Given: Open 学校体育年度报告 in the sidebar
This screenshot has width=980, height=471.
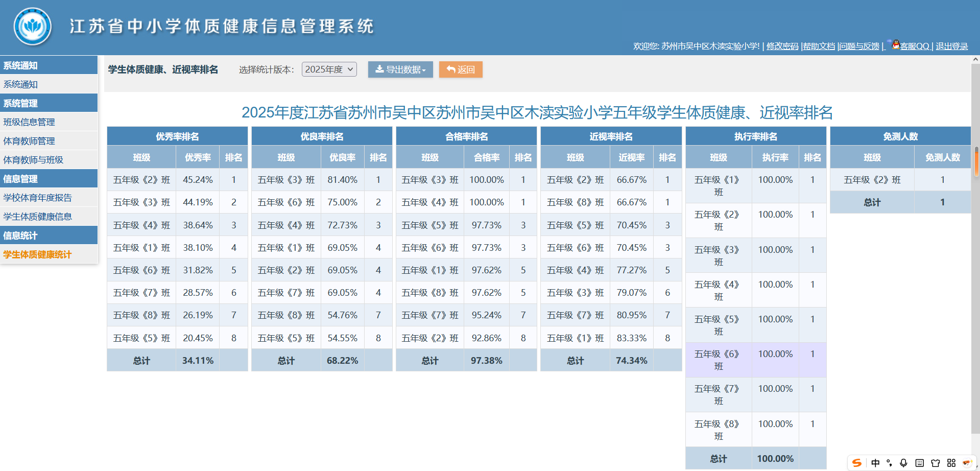Looking at the screenshot, I should (37, 198).
